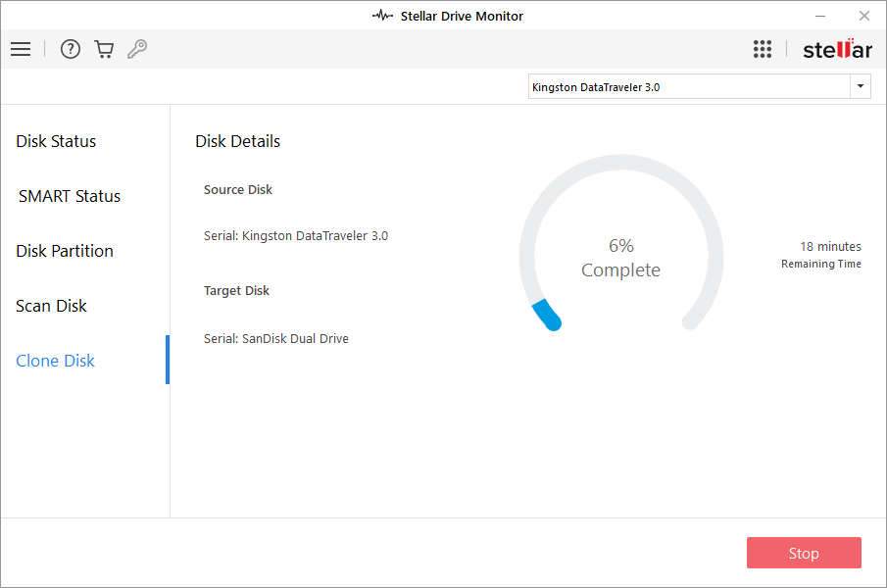Viewport: 887px width, 588px height.
Task: Click the Stellar brand logo
Action: click(x=837, y=49)
